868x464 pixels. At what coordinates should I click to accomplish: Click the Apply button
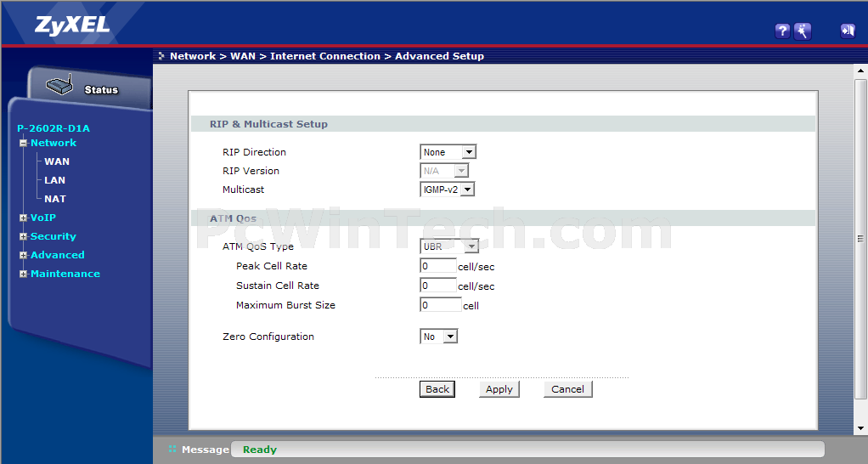[499, 388]
